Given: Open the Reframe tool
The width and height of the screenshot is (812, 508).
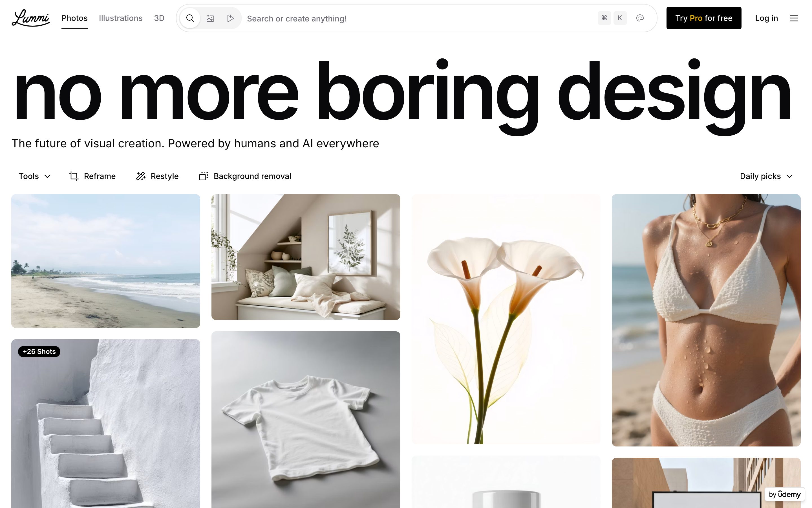Looking at the screenshot, I should (92, 176).
